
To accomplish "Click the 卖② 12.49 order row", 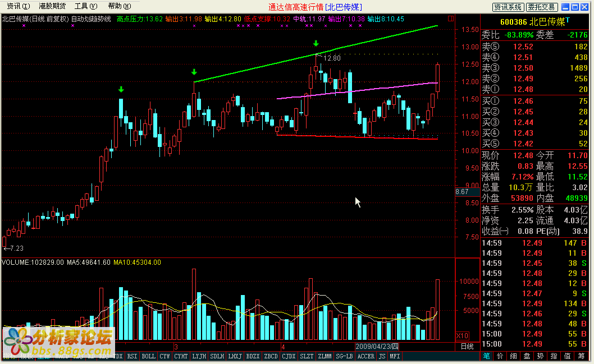I will point(534,79).
